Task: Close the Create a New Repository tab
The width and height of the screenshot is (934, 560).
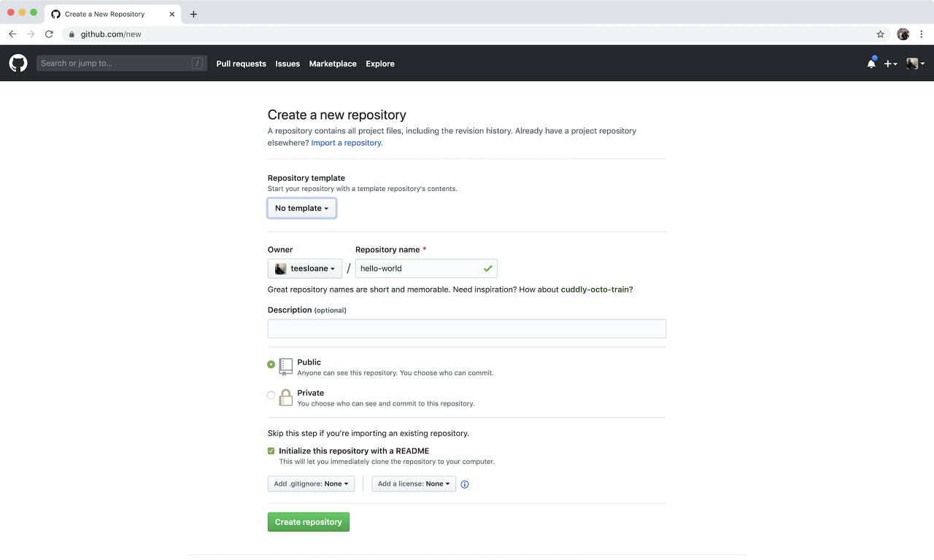Action: click(x=171, y=14)
